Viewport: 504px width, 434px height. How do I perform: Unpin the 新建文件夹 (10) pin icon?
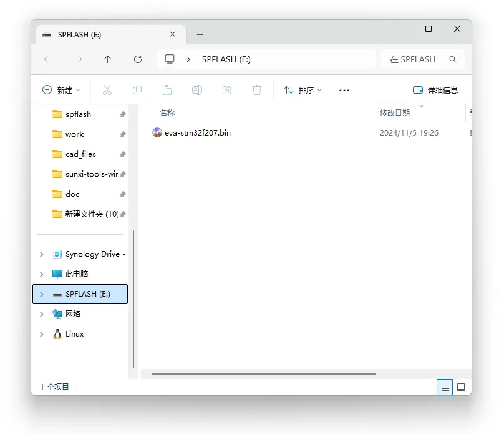click(122, 214)
